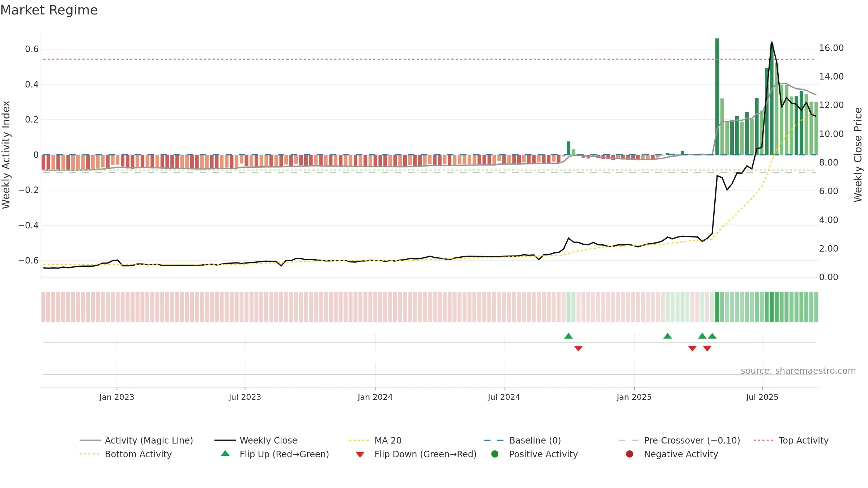Click the Jul 2023 x-axis label

(x=245, y=397)
